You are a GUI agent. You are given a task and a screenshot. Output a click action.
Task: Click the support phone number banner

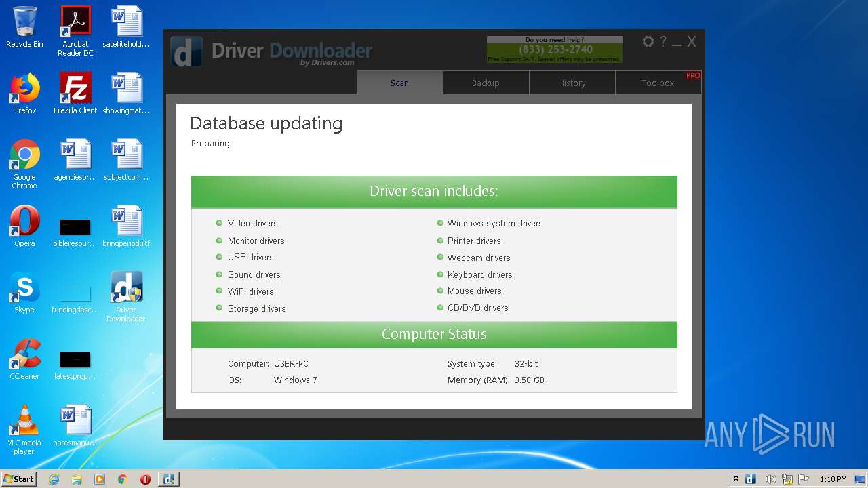(x=555, y=49)
